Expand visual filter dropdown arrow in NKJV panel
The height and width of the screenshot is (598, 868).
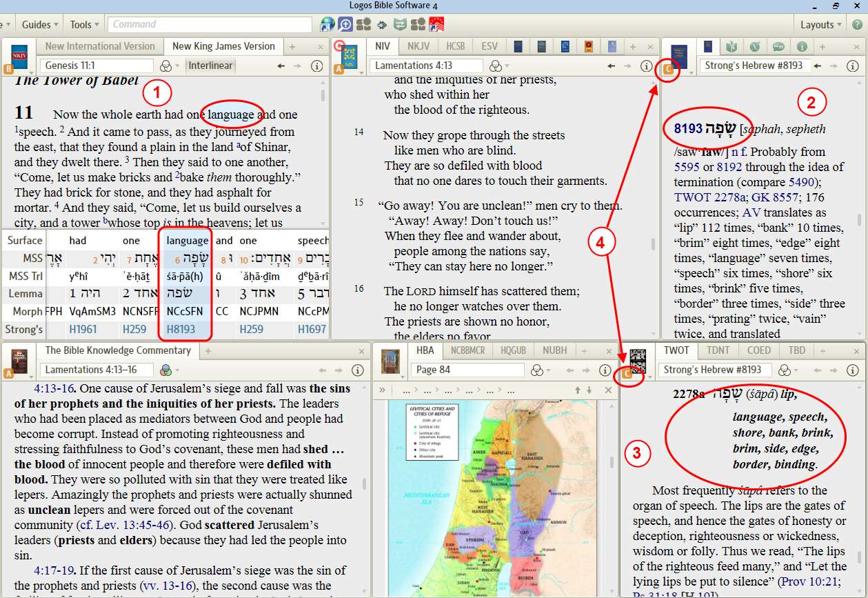(177, 67)
